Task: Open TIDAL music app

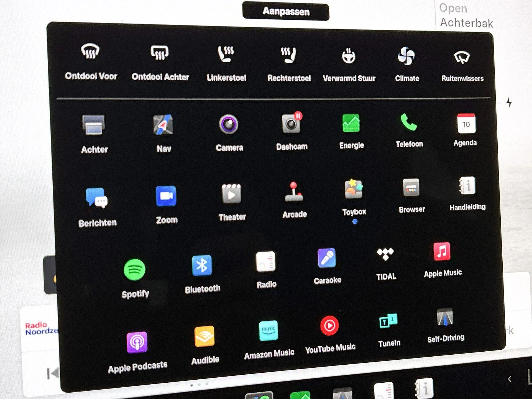Action: pos(385,254)
